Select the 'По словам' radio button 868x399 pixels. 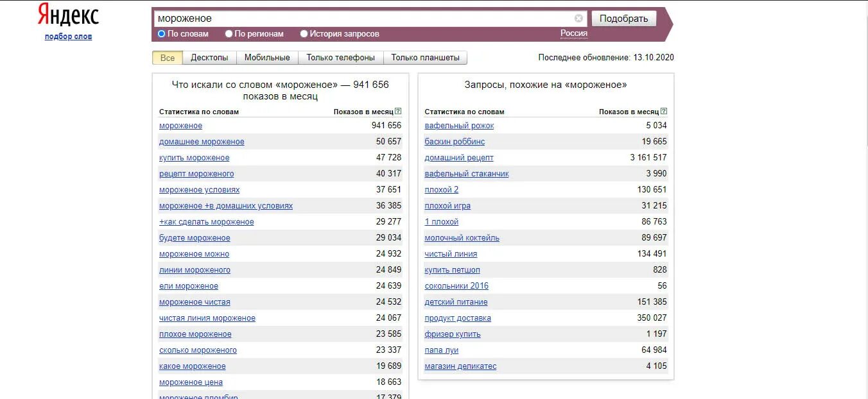pos(162,33)
